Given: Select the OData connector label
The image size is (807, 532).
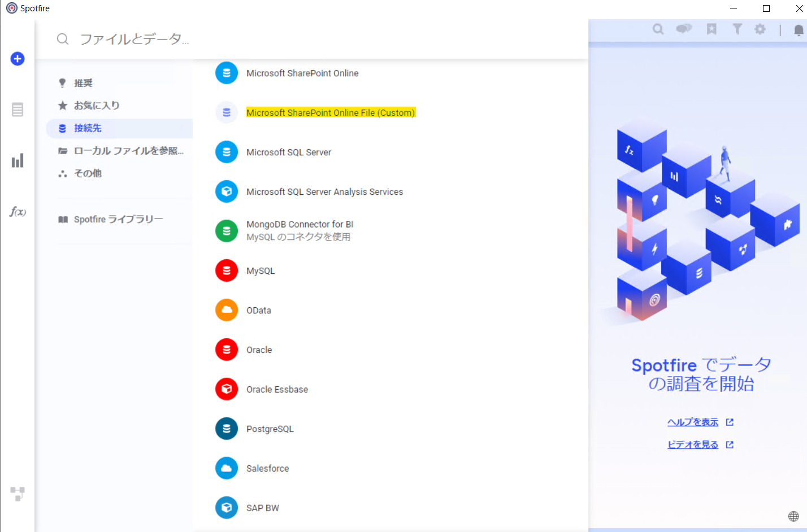Looking at the screenshot, I should click(259, 310).
